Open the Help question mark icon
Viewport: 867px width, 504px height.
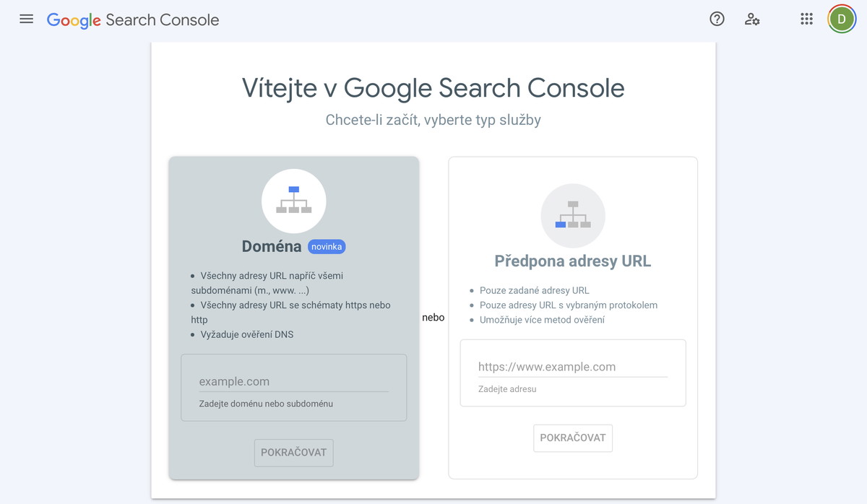[717, 19]
